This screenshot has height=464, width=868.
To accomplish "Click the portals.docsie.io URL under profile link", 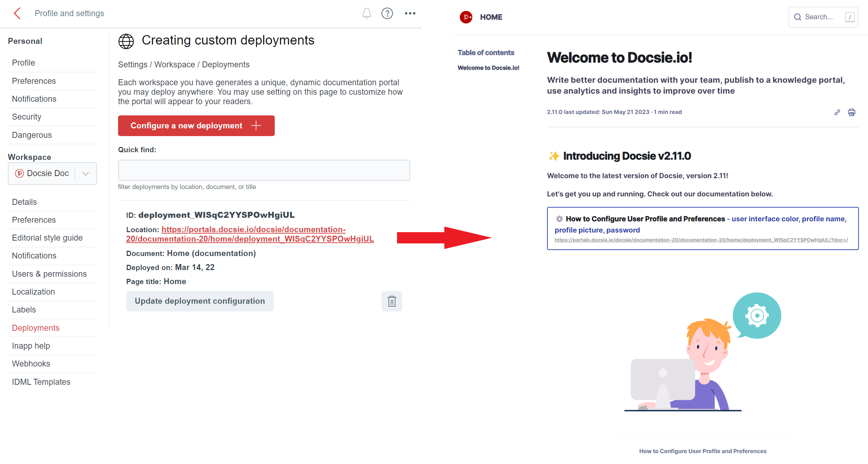I will (x=701, y=240).
